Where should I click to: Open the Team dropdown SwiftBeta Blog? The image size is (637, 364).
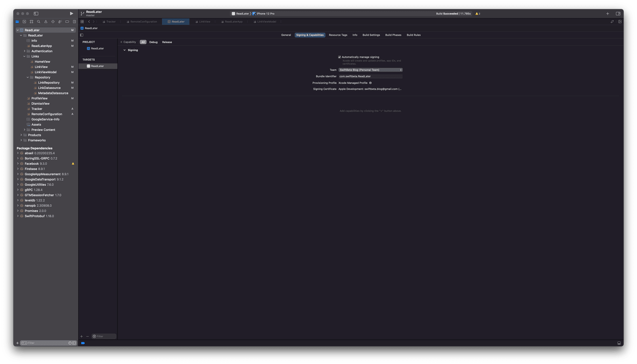pyautogui.click(x=370, y=70)
